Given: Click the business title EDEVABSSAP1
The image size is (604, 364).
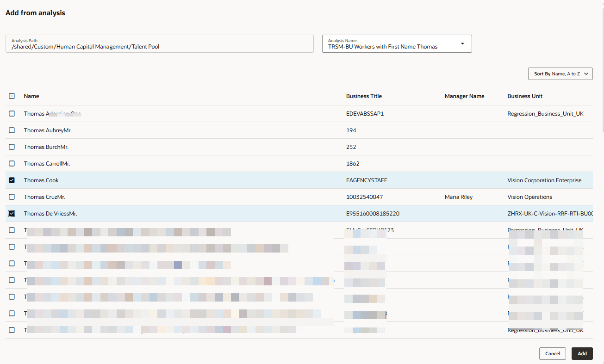Looking at the screenshot, I should [365, 114].
